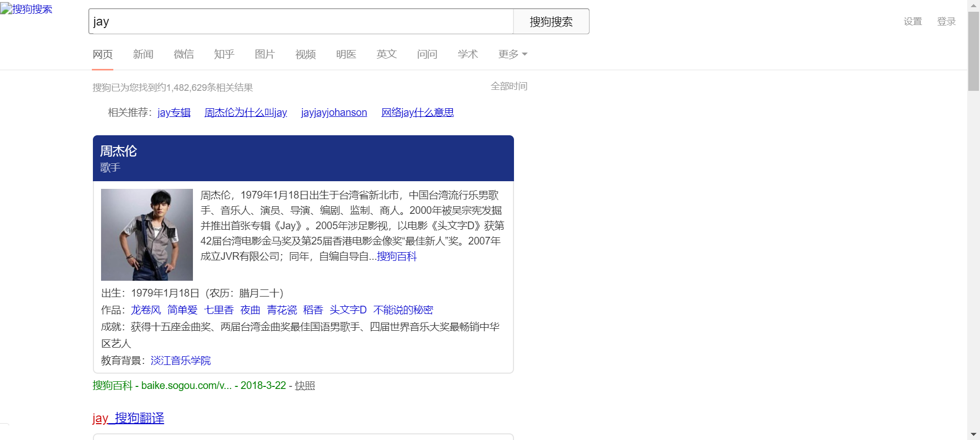Select the 网页 tab

pos(103,54)
